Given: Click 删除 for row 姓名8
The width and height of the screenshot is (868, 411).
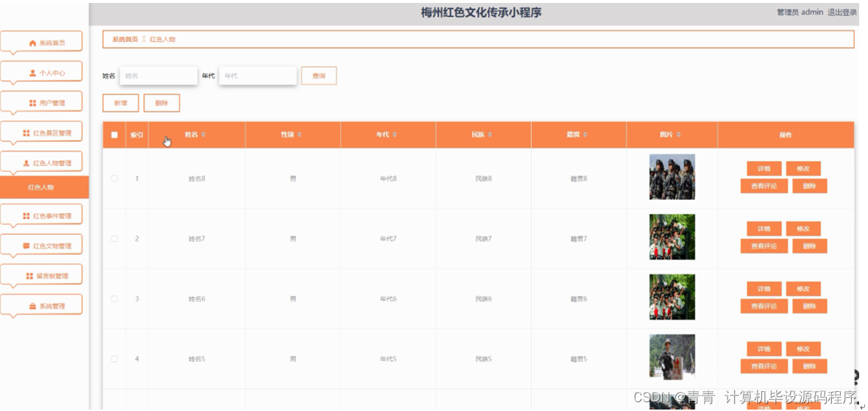Looking at the screenshot, I should pyautogui.click(x=809, y=186).
